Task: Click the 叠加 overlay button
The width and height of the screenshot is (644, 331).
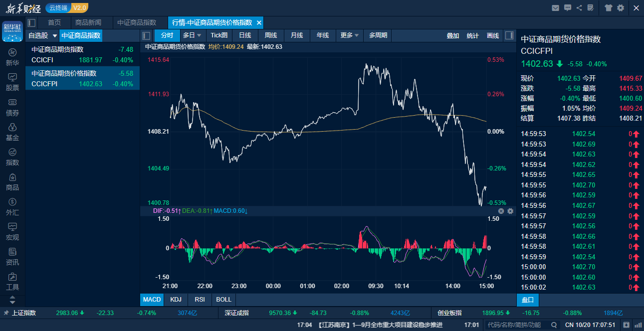Action: pos(453,36)
